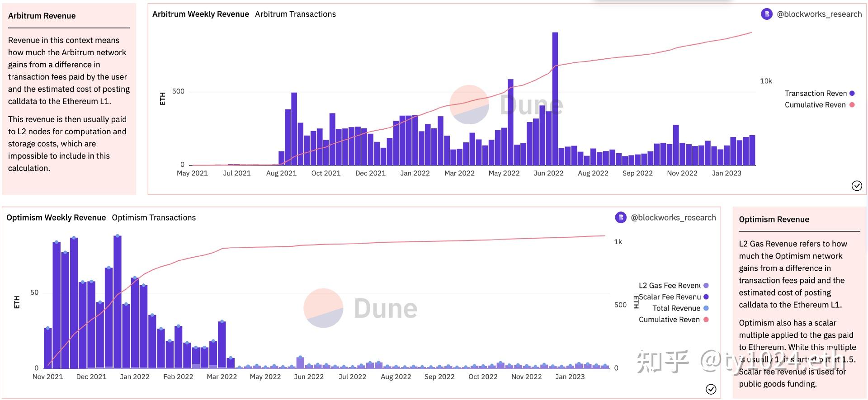Click the Oct 2021 label on the Arbitrum axis
868x400 pixels.
click(x=325, y=173)
